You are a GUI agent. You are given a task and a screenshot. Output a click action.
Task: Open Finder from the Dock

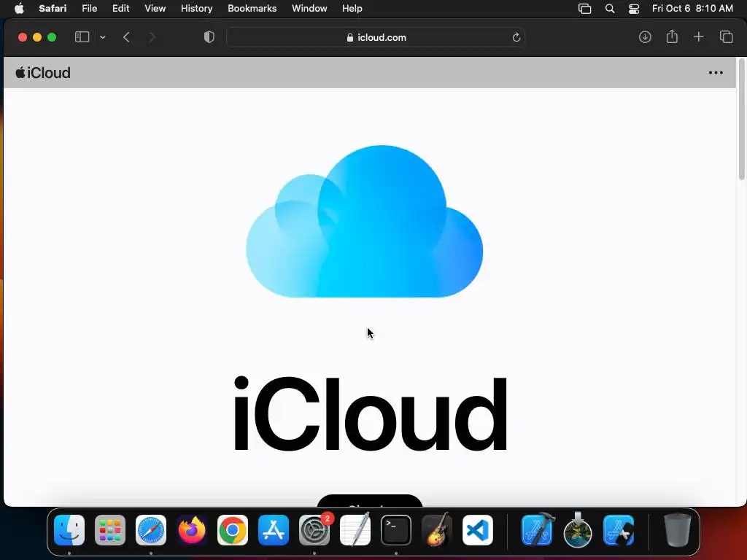point(69,530)
